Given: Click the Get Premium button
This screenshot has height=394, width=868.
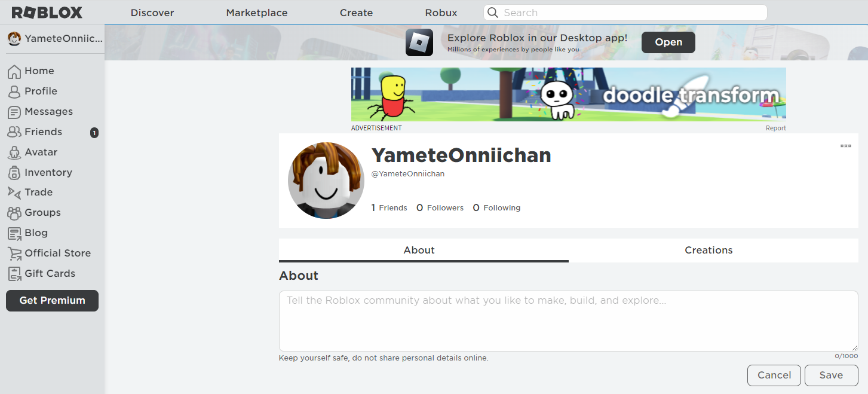Looking at the screenshot, I should [x=52, y=301].
